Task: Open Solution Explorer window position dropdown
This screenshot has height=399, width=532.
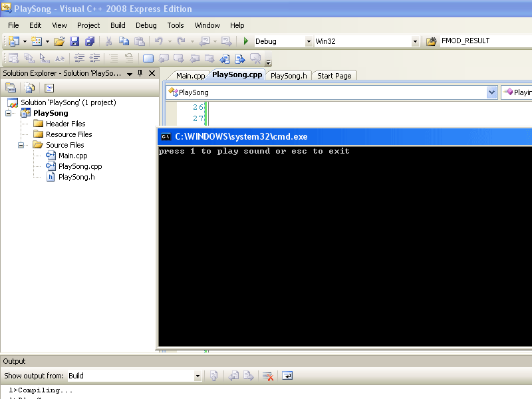Action: [130, 74]
